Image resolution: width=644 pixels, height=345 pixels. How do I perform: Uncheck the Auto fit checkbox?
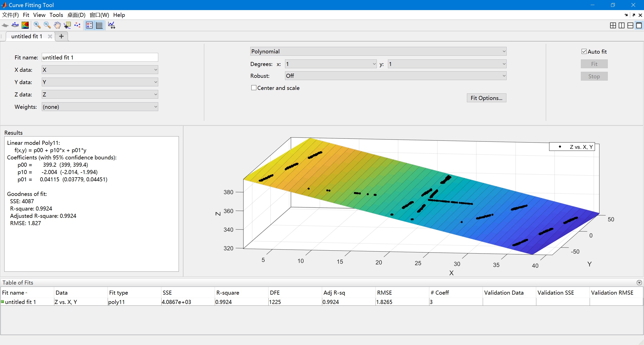584,52
